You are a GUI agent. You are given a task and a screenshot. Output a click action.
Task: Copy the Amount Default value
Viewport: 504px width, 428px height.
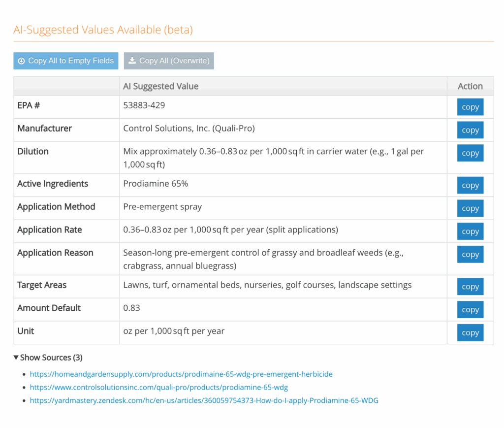(470, 310)
